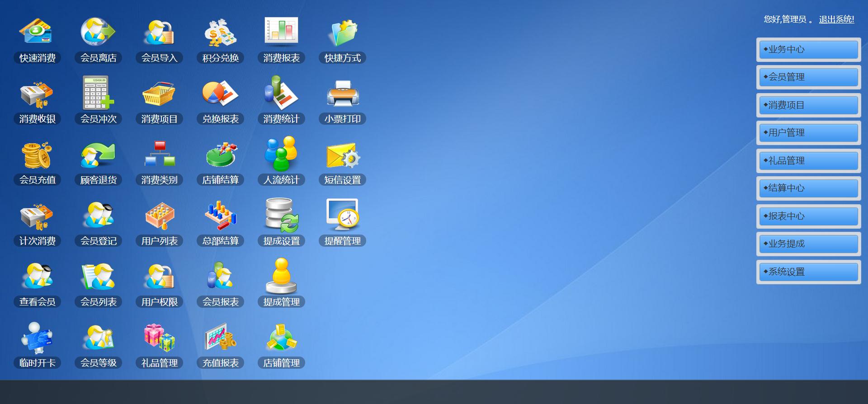Launch 会员冲次 calculator icon

point(98,93)
